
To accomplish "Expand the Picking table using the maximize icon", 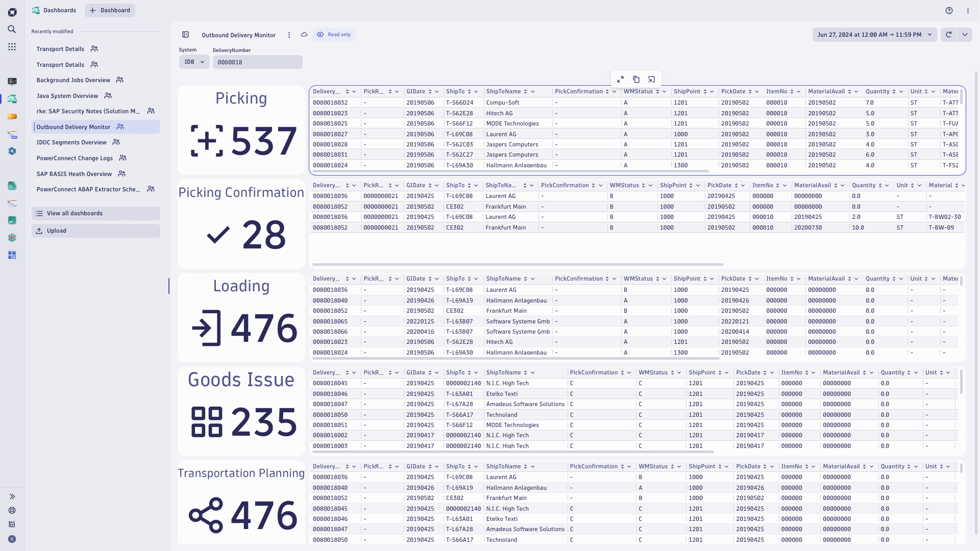I will click(x=620, y=79).
